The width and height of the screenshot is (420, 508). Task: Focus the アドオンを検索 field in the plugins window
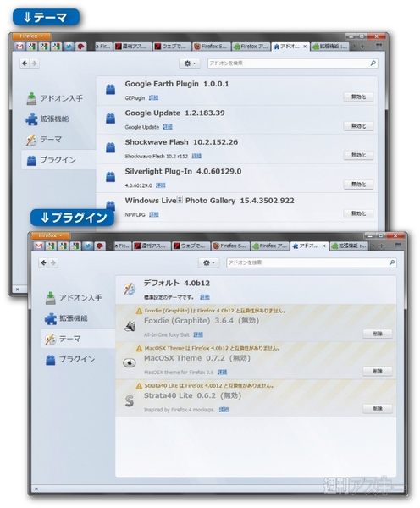point(293,63)
